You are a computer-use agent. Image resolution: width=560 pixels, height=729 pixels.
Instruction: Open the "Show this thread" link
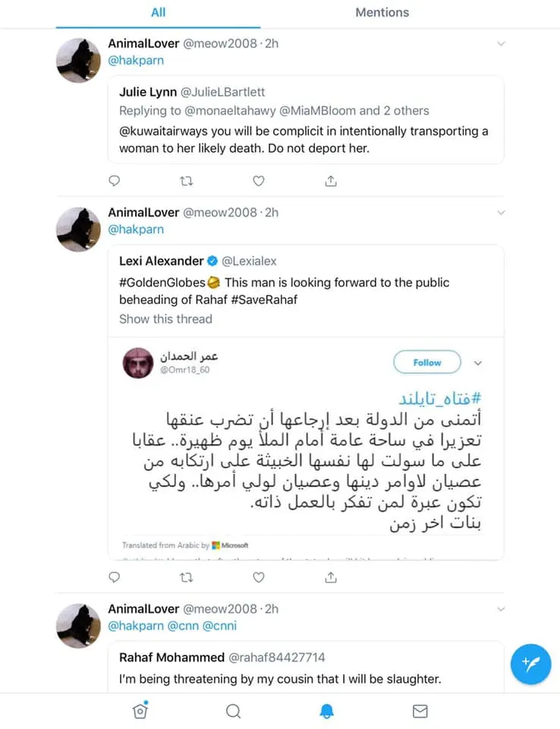(165, 319)
